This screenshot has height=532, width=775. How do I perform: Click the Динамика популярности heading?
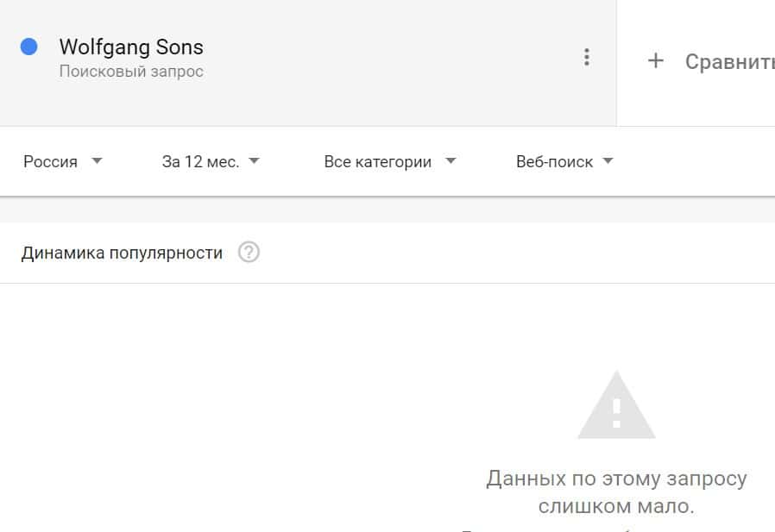pyautogui.click(x=122, y=253)
